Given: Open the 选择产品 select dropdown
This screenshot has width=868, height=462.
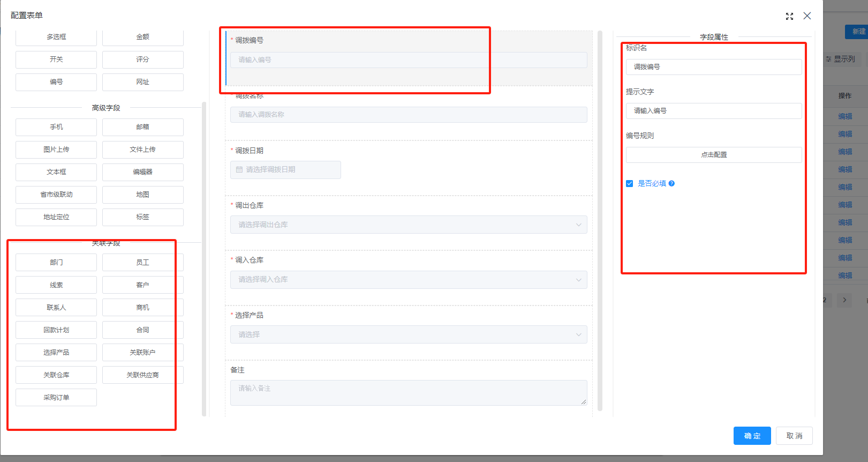Looking at the screenshot, I should click(x=409, y=334).
